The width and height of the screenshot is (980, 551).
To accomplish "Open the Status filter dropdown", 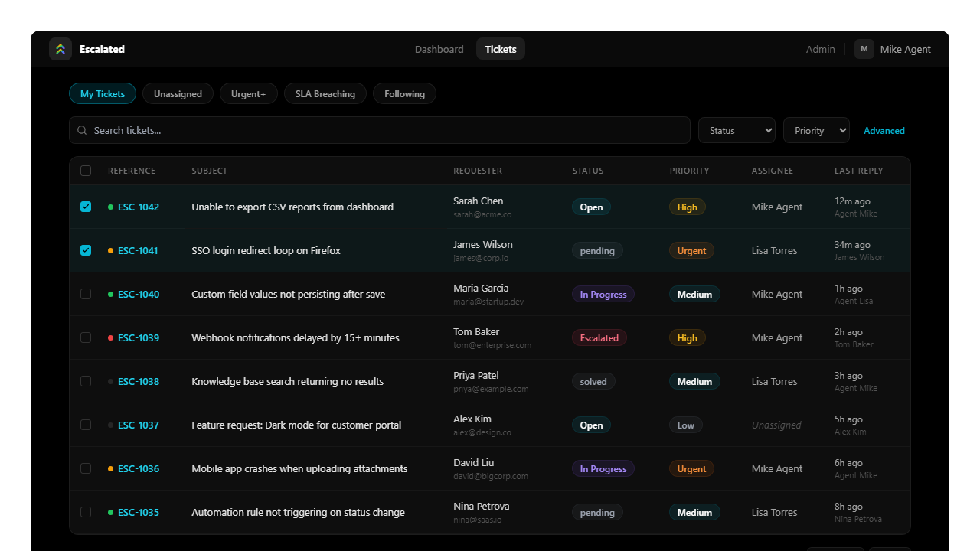I will [x=737, y=130].
